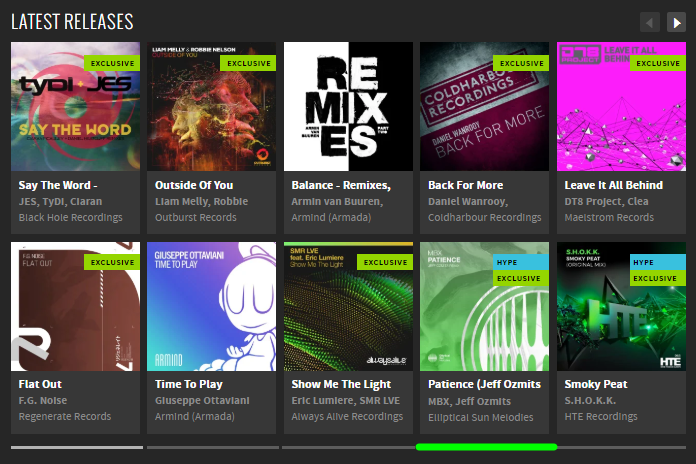Open label 'HTE Recordings'

click(601, 416)
